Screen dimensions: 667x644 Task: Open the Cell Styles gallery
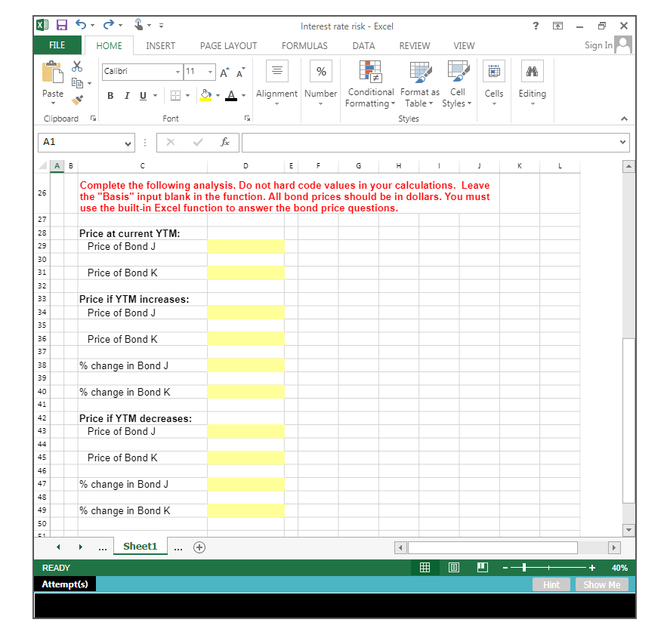pyautogui.click(x=457, y=85)
